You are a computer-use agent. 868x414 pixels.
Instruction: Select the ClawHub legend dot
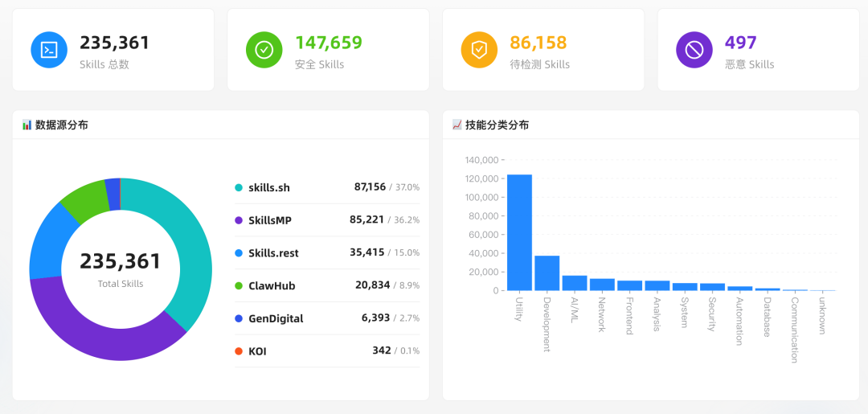(x=239, y=285)
